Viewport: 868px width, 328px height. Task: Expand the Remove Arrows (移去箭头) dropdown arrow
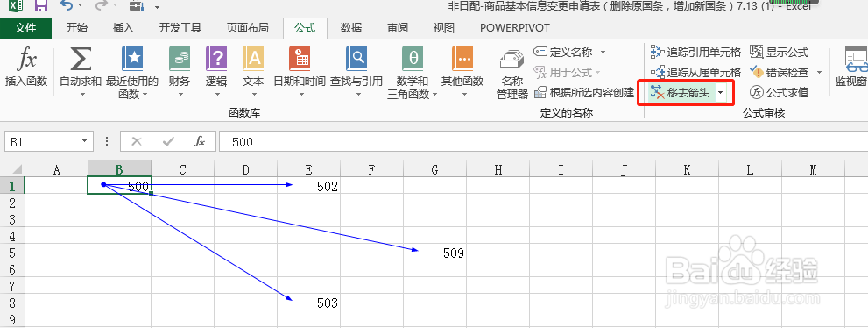coord(720,93)
